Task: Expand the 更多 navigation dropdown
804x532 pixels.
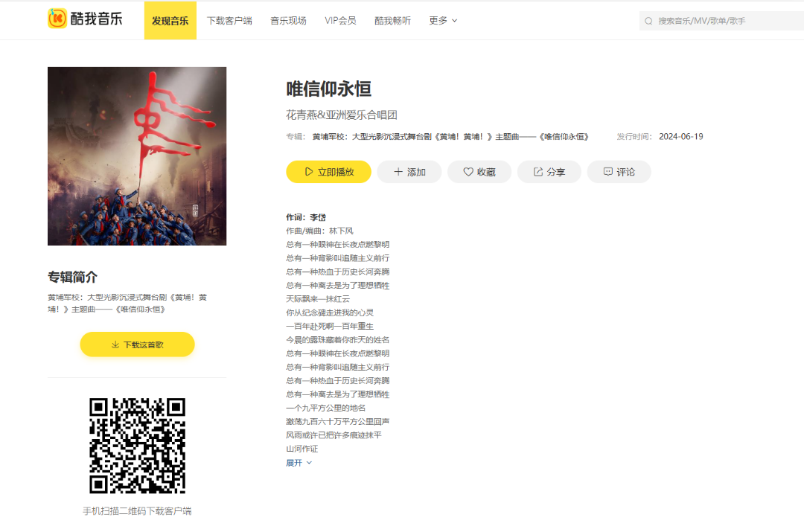Action: click(x=443, y=20)
